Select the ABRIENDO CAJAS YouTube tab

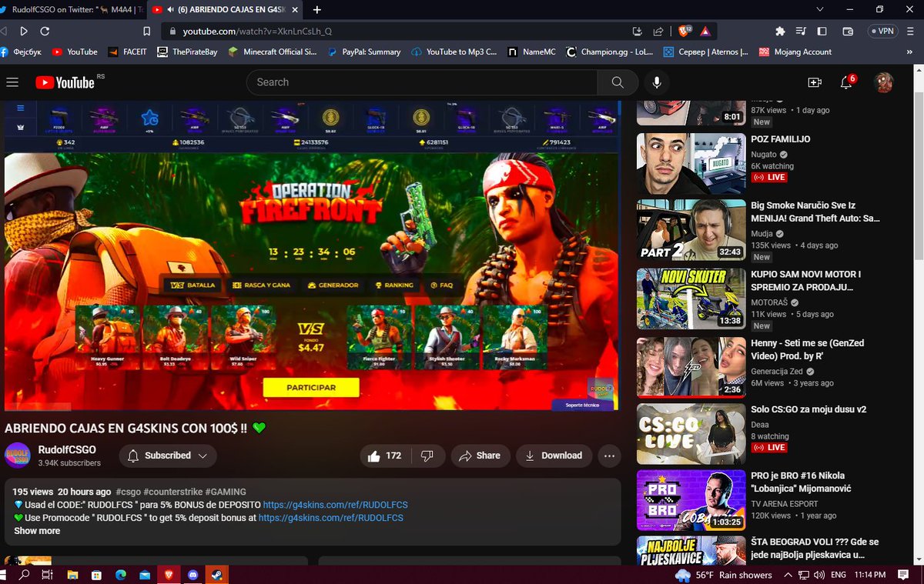click(223, 10)
